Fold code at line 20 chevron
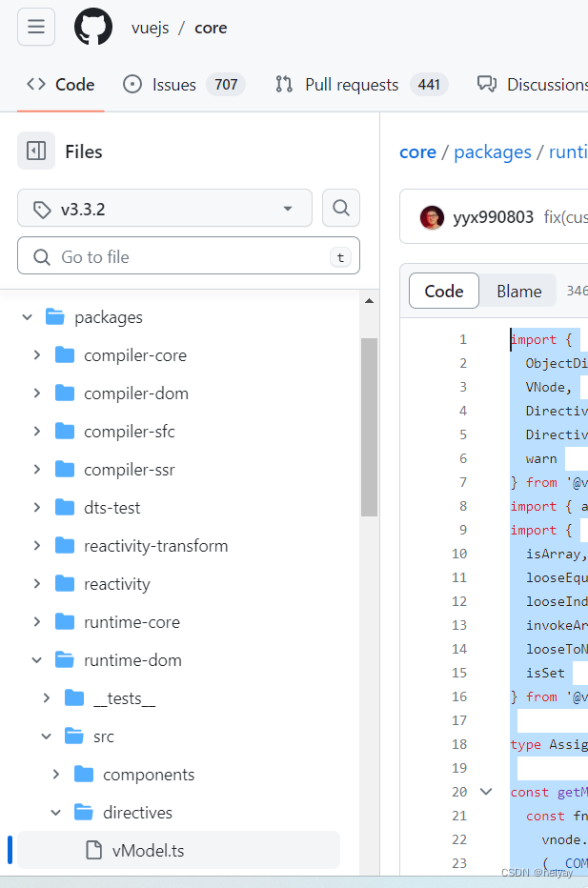Viewport: 588px width, 888px height. (486, 791)
